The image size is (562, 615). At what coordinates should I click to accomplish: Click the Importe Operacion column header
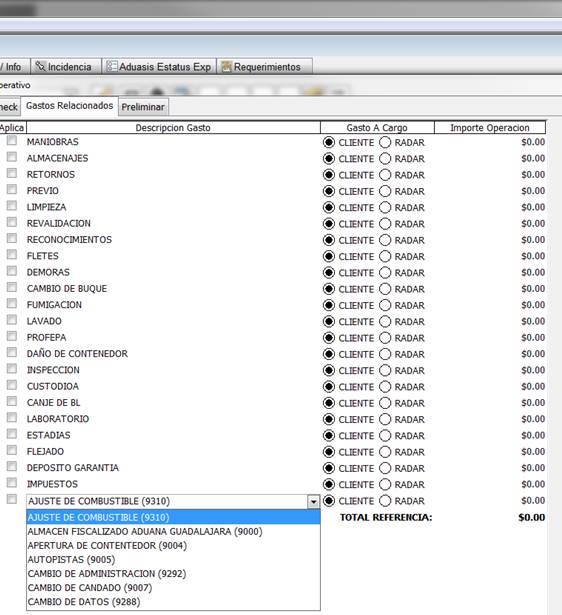(490, 127)
